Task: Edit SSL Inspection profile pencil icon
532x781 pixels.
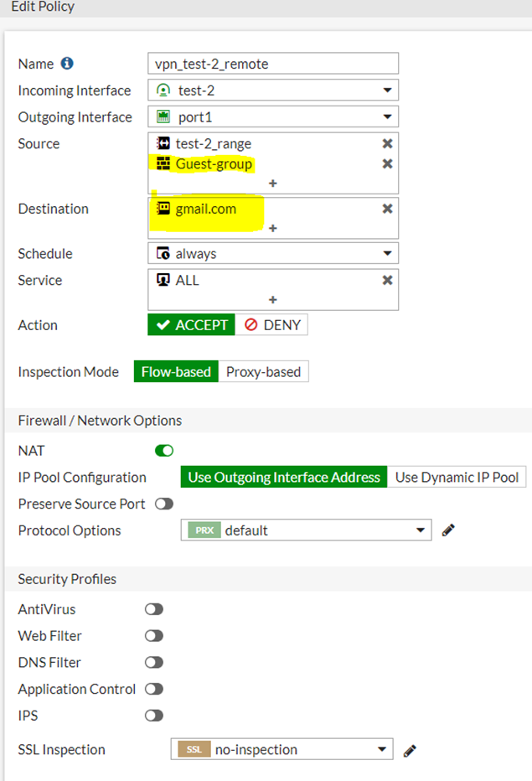Action: click(x=410, y=750)
